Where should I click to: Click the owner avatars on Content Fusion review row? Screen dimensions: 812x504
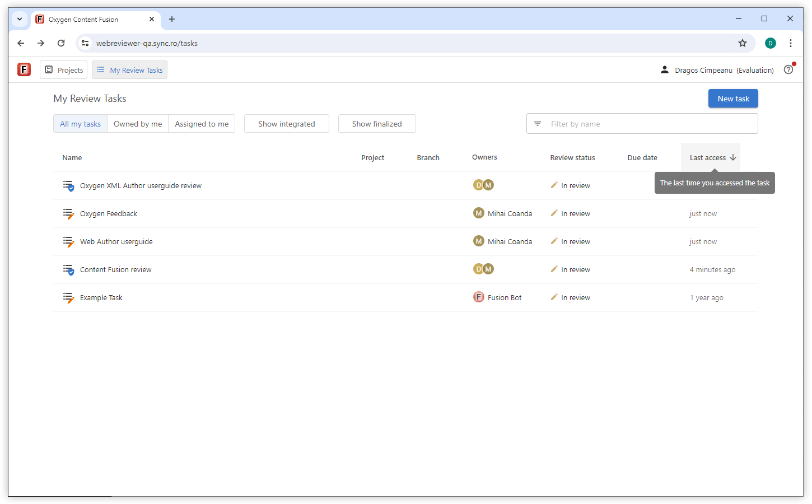click(x=483, y=269)
